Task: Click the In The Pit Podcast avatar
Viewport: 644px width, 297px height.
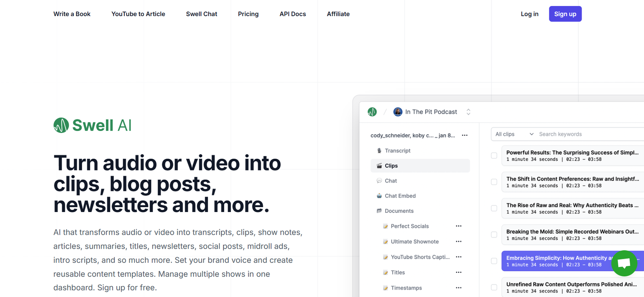Action: [x=398, y=112]
